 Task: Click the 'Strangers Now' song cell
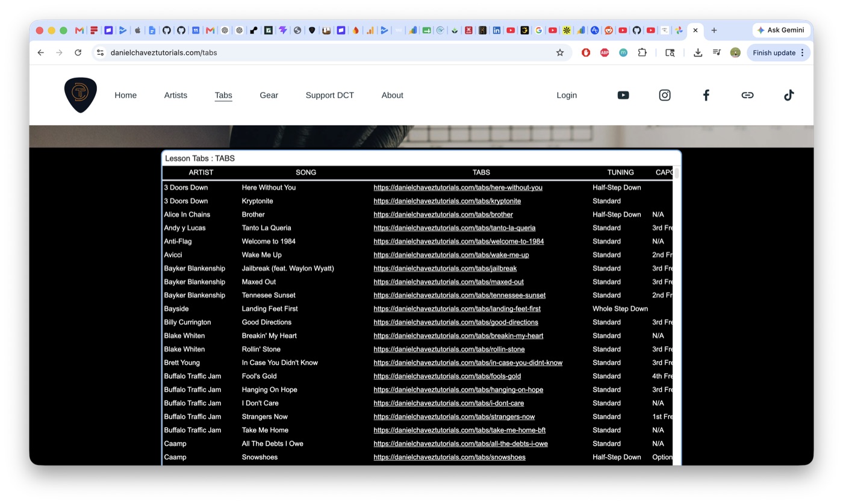(x=265, y=417)
